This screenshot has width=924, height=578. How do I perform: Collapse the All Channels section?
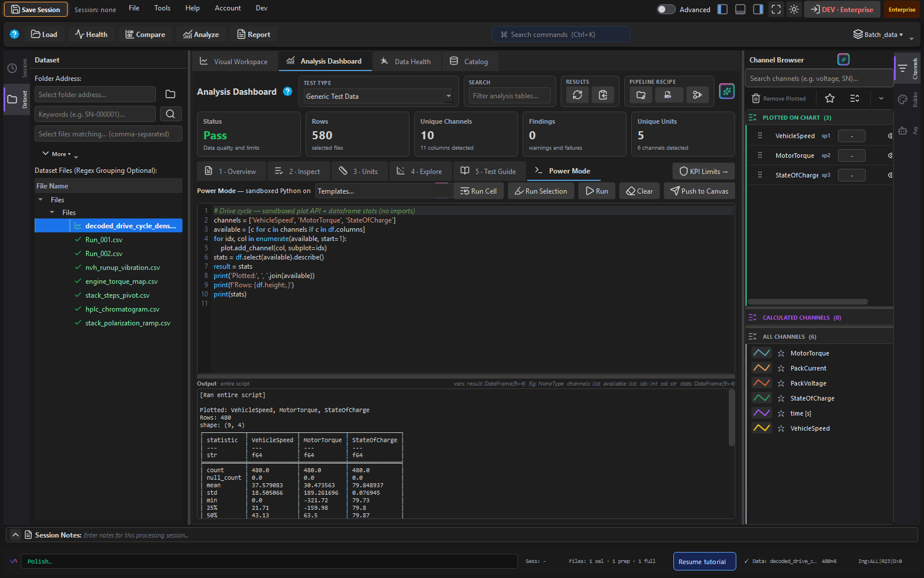coord(752,336)
